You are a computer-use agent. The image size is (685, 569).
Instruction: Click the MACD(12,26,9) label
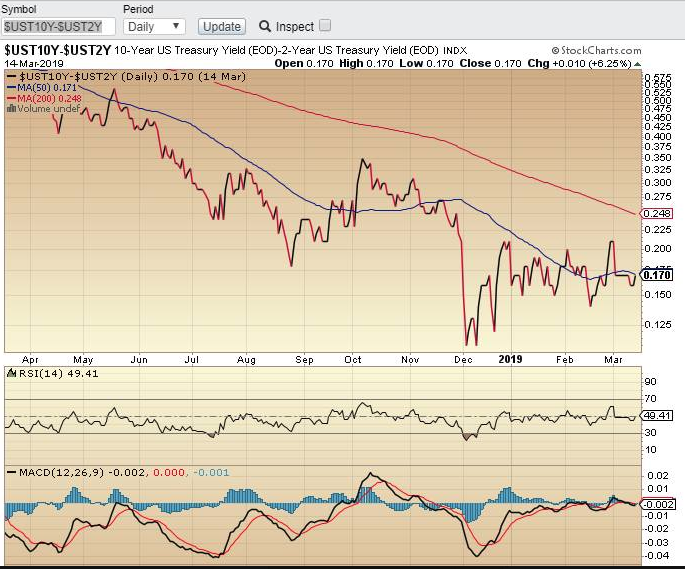coord(62,472)
